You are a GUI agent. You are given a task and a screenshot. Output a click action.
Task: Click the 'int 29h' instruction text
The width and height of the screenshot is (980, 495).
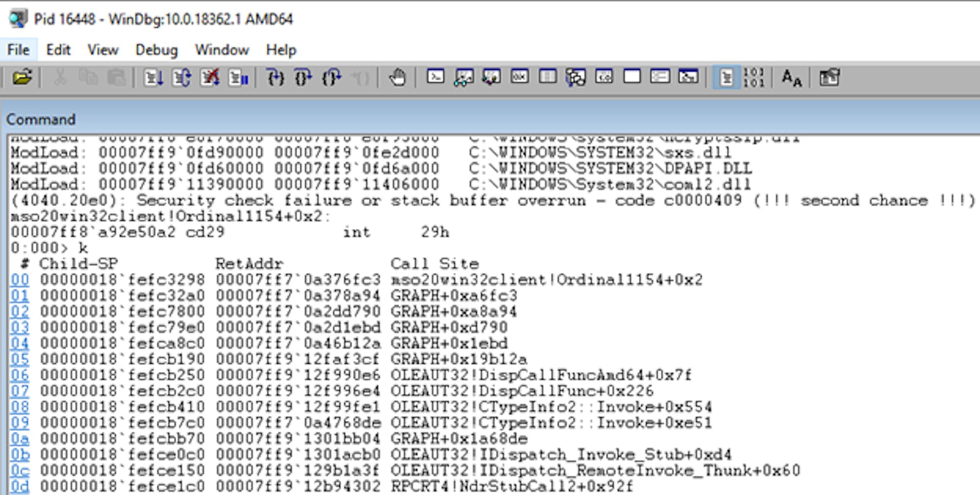[396, 232]
